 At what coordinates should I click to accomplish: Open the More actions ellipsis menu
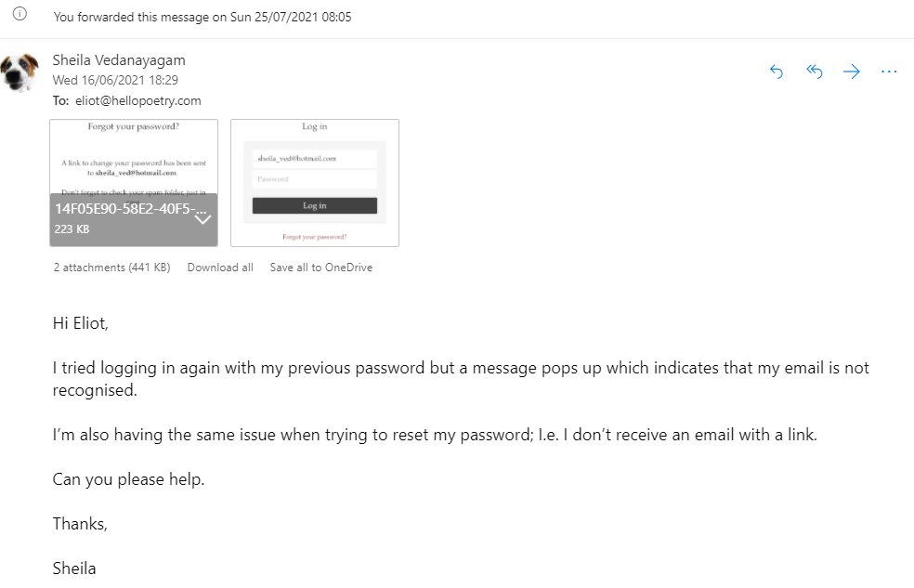pyautogui.click(x=889, y=72)
